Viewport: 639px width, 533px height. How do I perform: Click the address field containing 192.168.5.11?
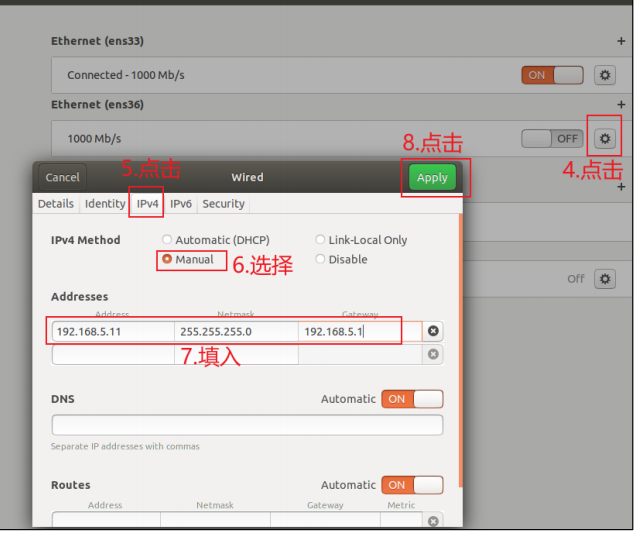tap(113, 331)
